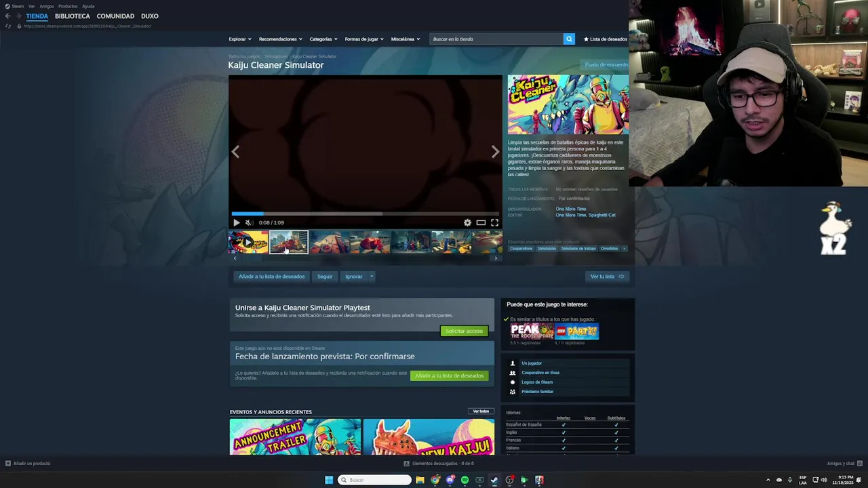Click Solicitar acceso for the playtest
Screen dimensions: 868x488
(464, 331)
